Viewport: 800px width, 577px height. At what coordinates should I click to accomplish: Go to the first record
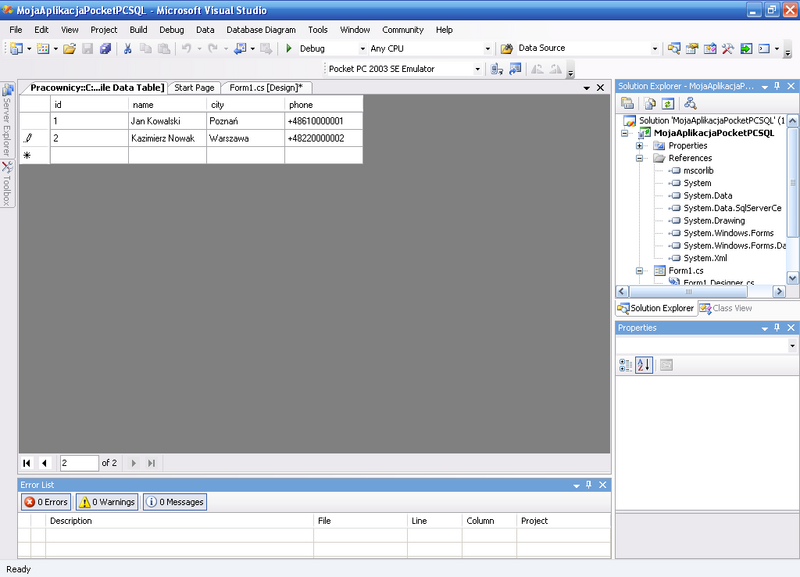(27, 463)
